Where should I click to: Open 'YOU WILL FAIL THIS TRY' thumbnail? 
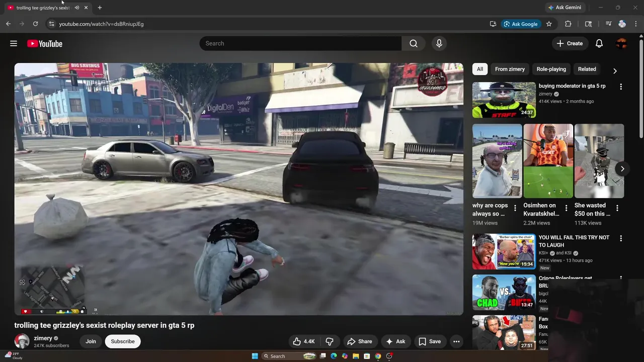(504, 251)
